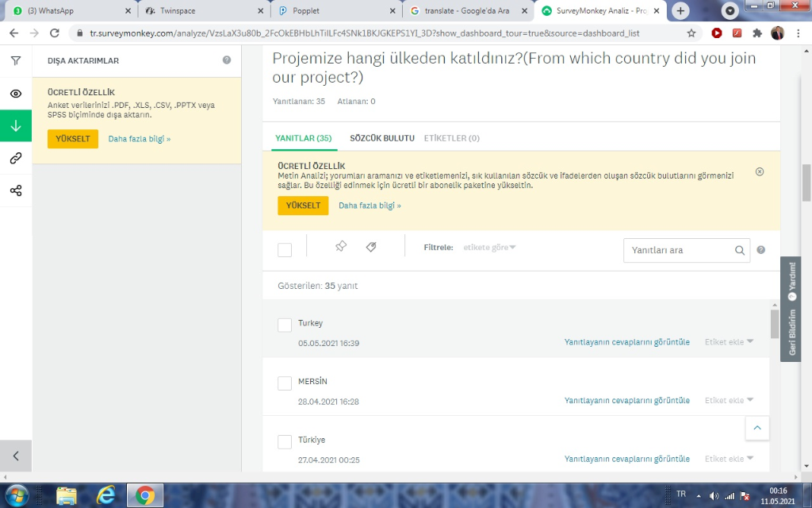Viewport: 812px width, 508px height.
Task: Check the MERSİN response checkbox
Action: 285,383
